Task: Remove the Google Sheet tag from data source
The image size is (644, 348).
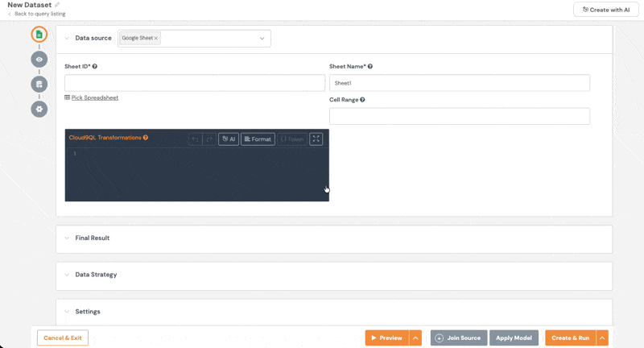Action: tap(156, 38)
